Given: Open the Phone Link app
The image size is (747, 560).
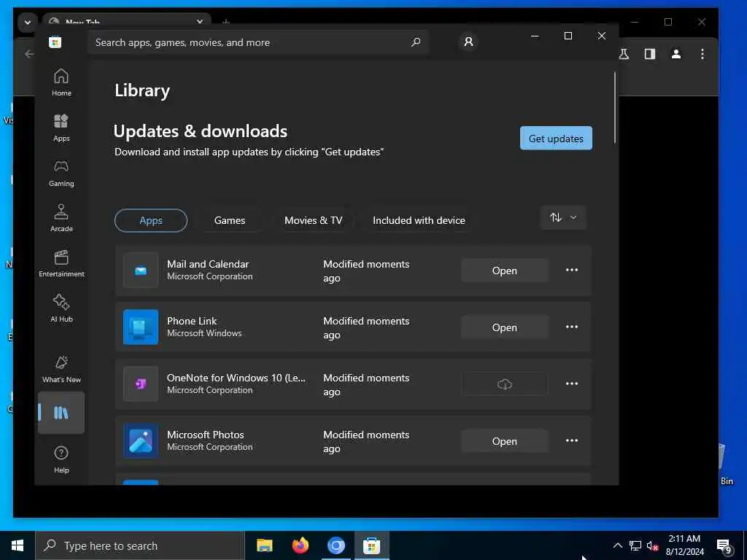Looking at the screenshot, I should tap(505, 327).
